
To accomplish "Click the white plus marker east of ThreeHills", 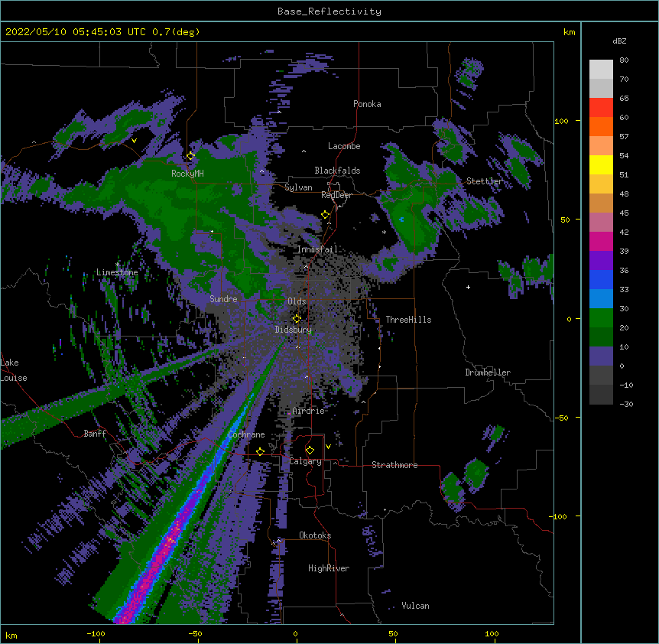I will click(468, 287).
